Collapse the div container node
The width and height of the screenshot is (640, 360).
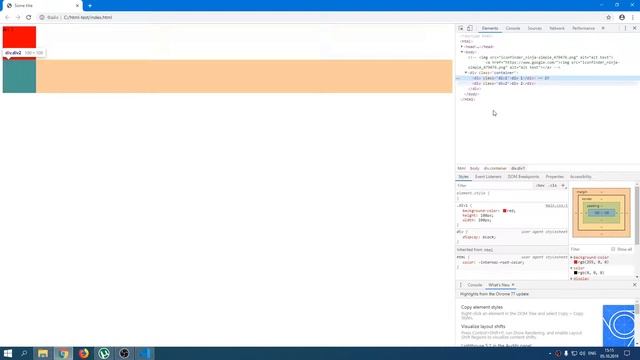point(466,73)
